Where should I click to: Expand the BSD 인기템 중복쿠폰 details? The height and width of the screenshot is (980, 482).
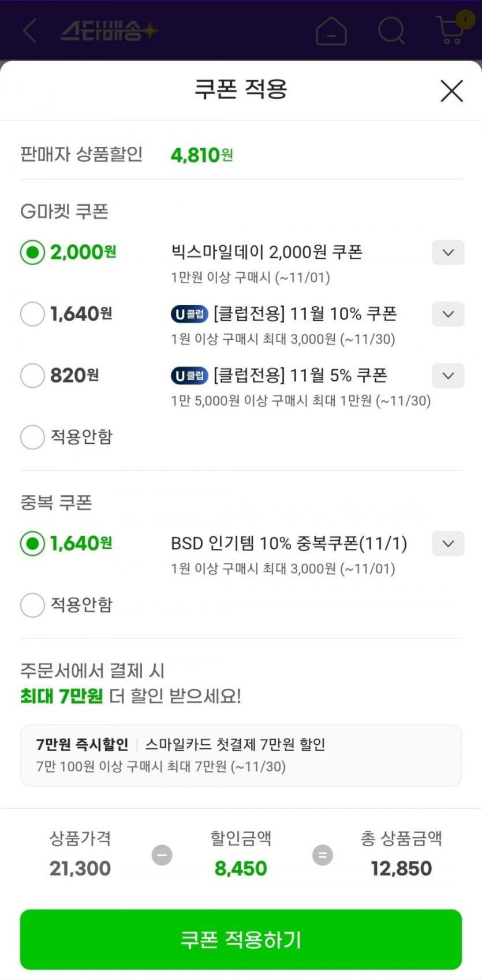tap(448, 544)
